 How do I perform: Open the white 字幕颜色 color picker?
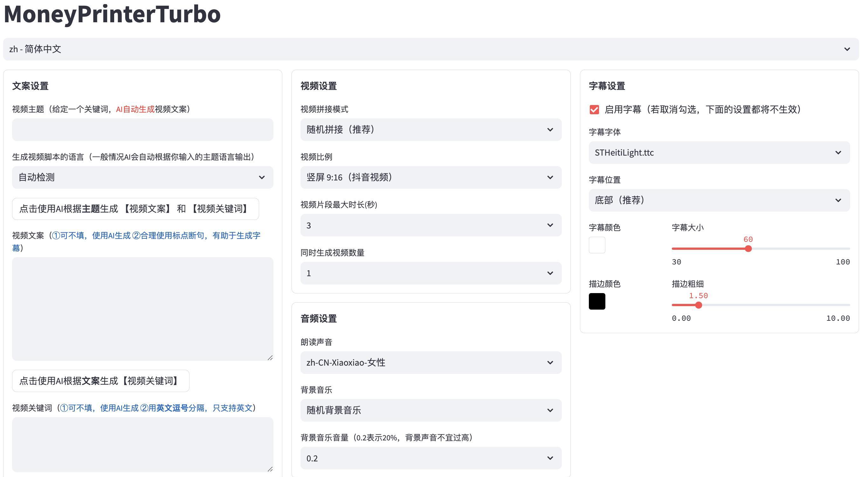pyautogui.click(x=597, y=245)
